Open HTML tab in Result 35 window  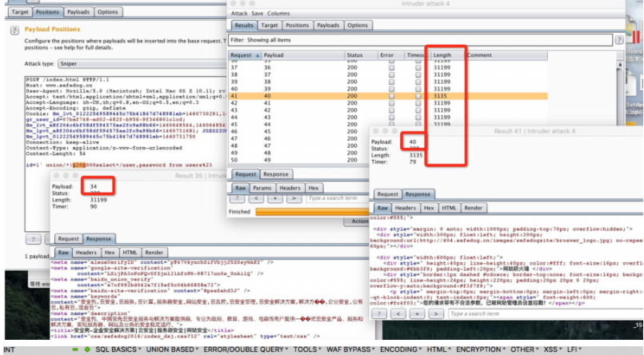coord(130,253)
